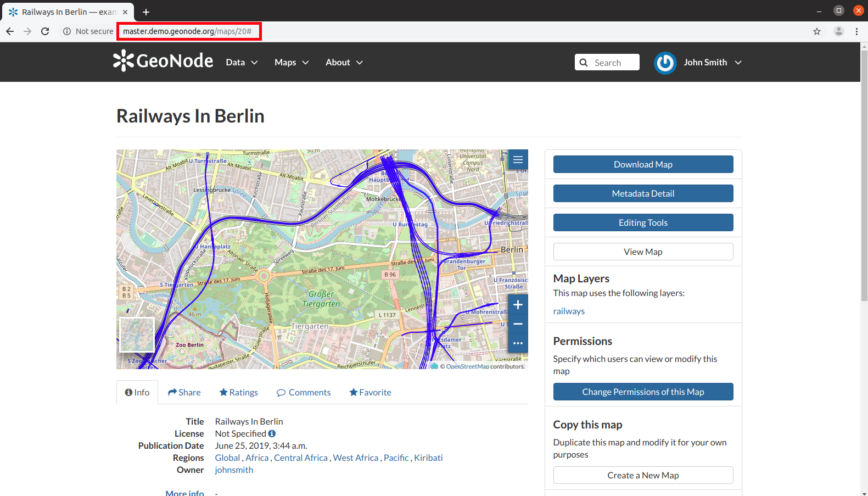This screenshot has width=868, height=496.
Task: Open a new browser tab
Action: point(146,12)
